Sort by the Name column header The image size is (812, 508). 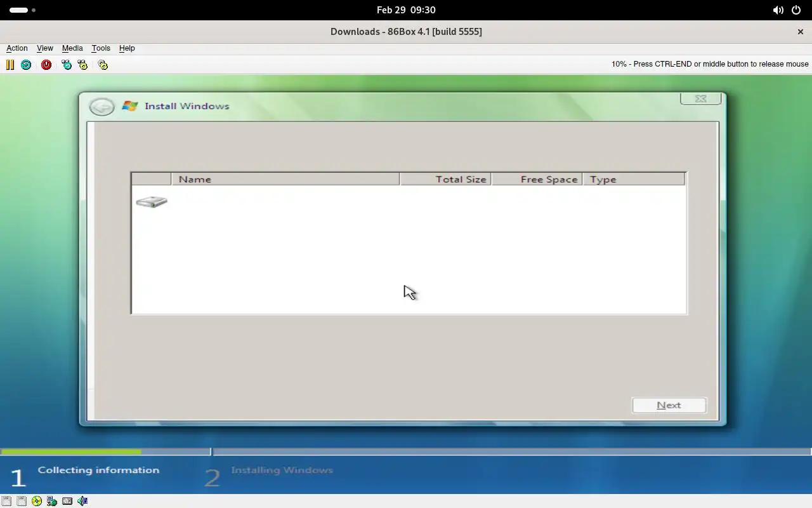285,179
